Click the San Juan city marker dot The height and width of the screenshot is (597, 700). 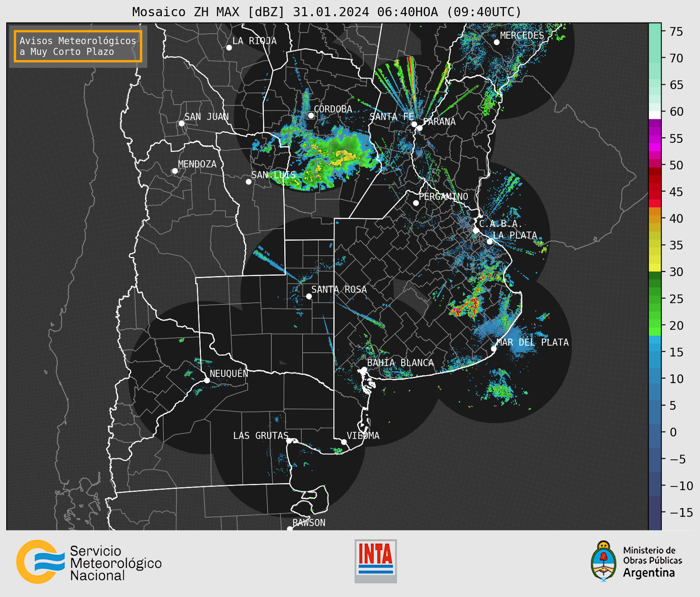pos(181,123)
